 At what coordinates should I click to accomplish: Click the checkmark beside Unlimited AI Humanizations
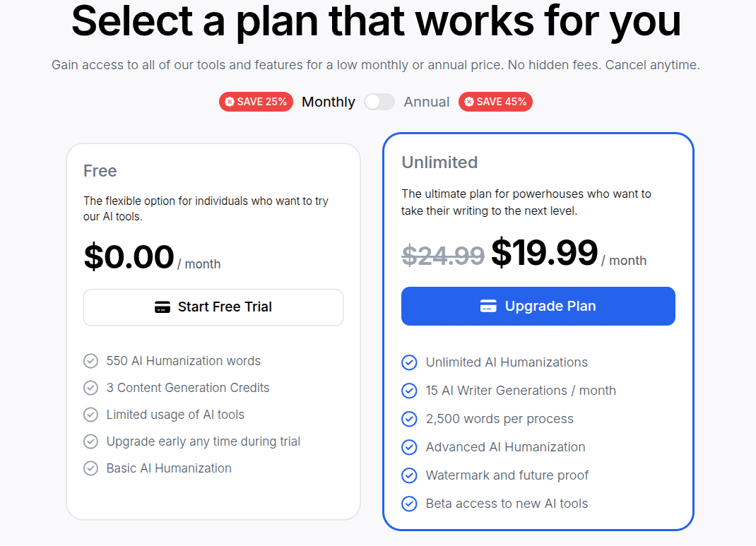[x=409, y=362]
